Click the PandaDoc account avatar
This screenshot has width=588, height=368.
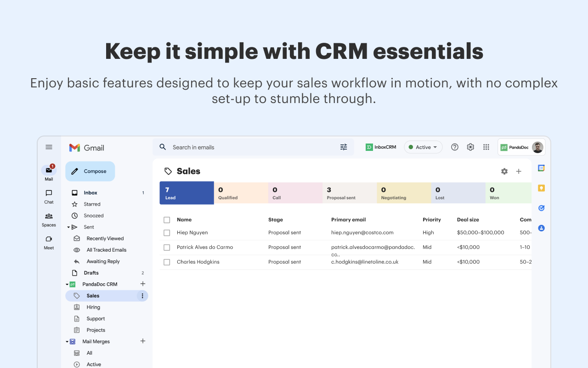click(537, 147)
